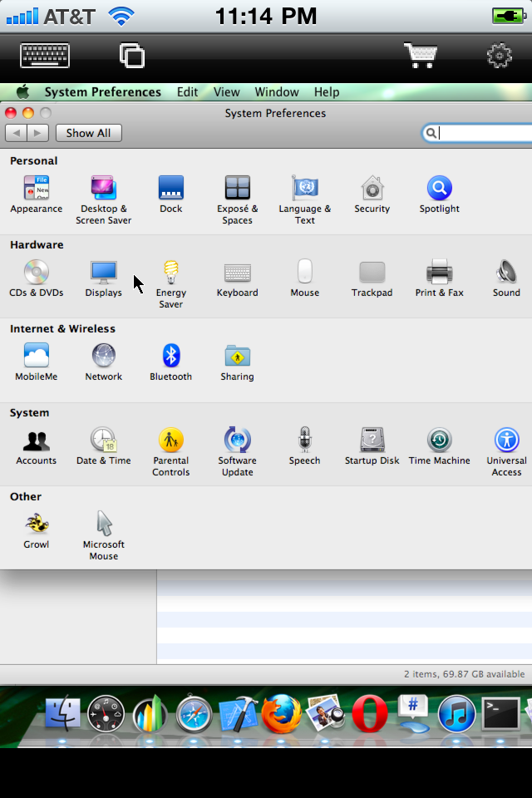Open Time Machine preferences

[440, 446]
